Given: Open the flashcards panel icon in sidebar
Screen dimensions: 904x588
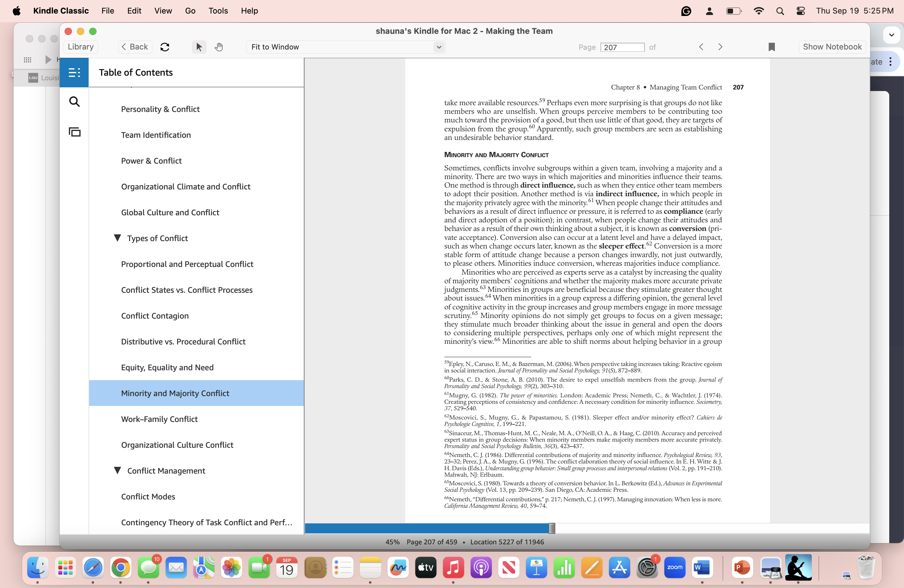Looking at the screenshot, I should [74, 132].
